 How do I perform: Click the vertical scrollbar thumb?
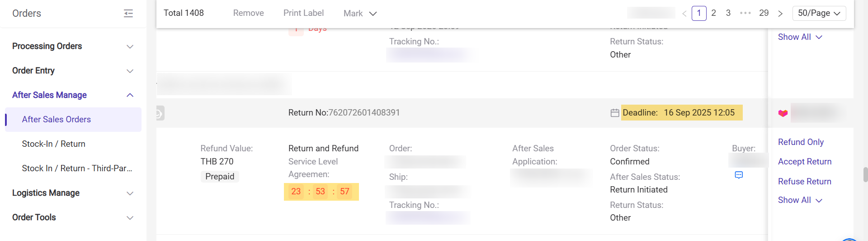[865, 174]
